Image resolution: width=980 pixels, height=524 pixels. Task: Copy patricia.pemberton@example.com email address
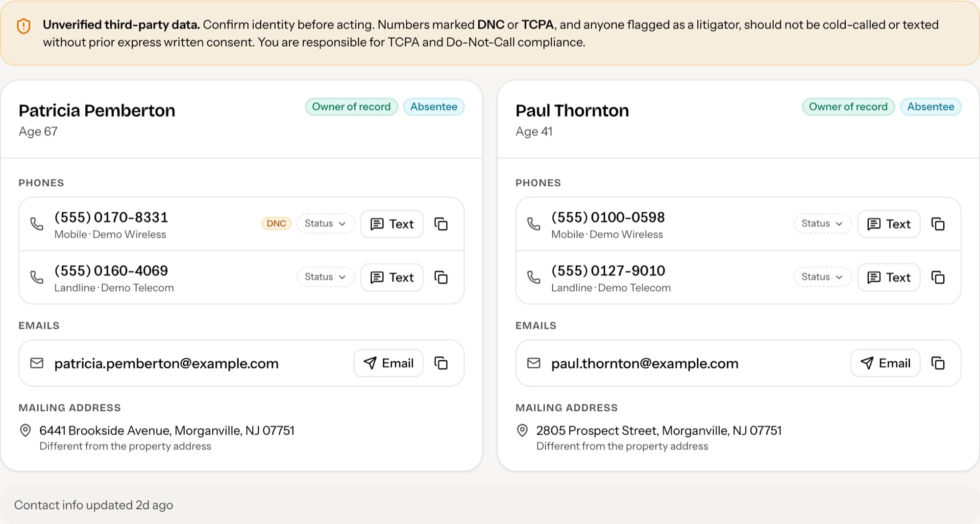pos(441,363)
